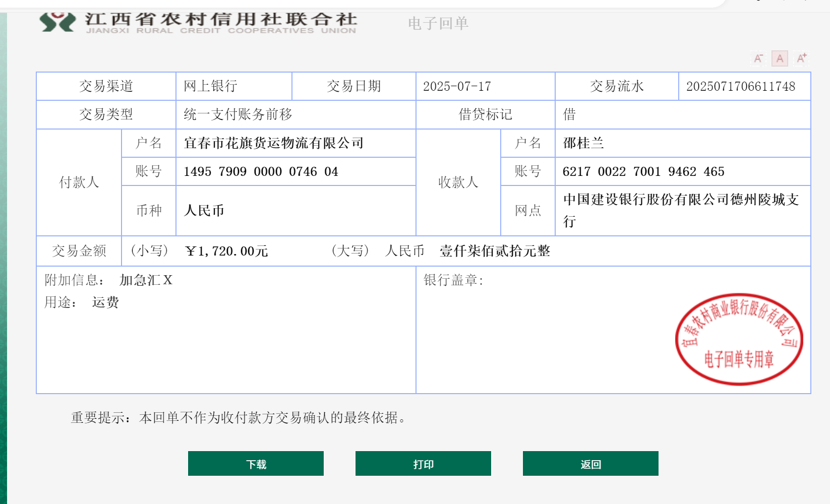Click the 重要提示 notice text
The width and height of the screenshot is (830, 504).
[x=239, y=418]
